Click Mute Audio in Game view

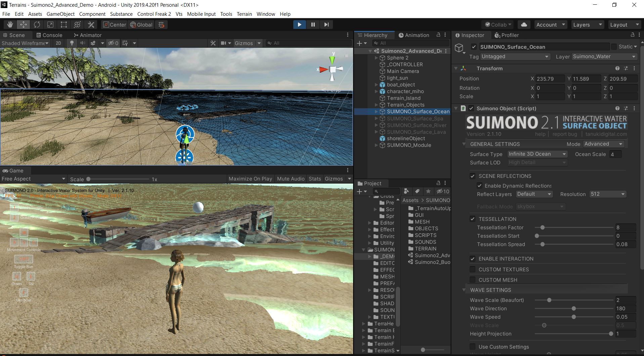point(291,179)
